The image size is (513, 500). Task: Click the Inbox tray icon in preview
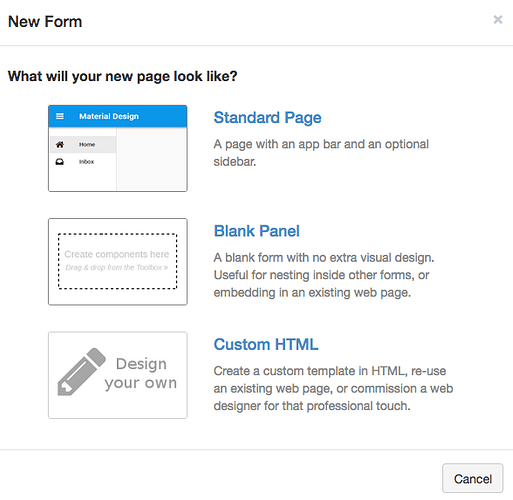point(60,162)
